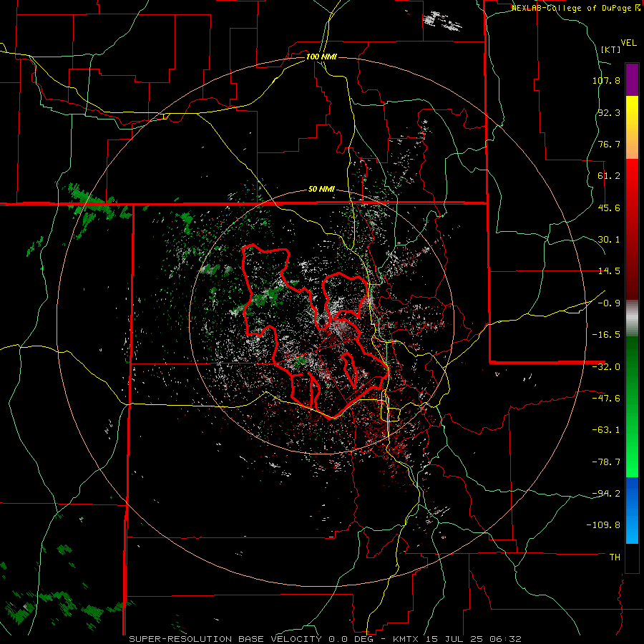
Task: Click the VEL legend title
Action: coord(629,43)
